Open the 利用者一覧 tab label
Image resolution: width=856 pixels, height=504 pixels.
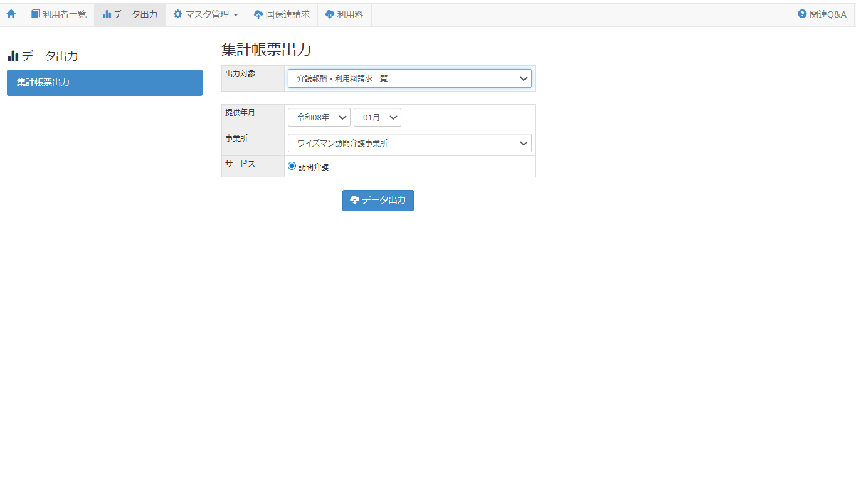pyautogui.click(x=65, y=14)
